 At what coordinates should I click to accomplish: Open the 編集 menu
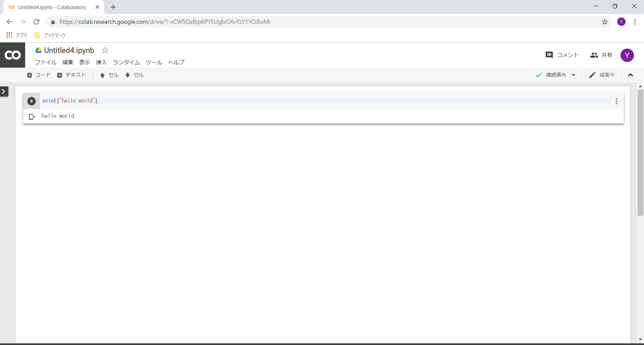[68, 62]
